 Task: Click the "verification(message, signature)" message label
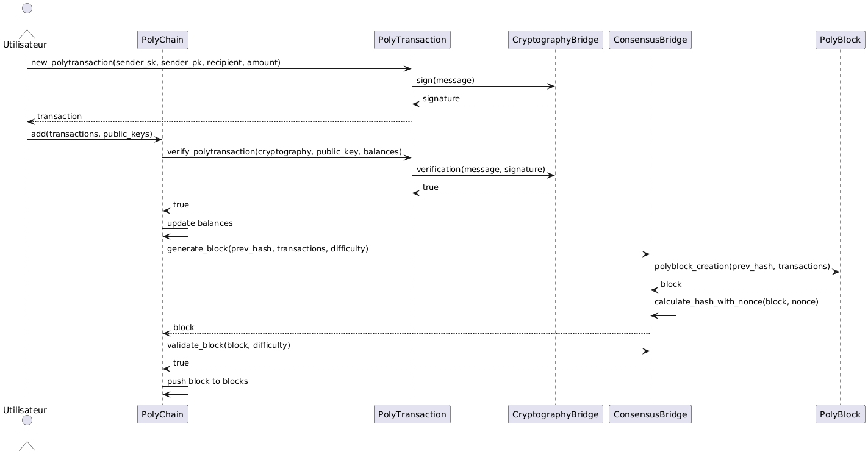pos(481,170)
